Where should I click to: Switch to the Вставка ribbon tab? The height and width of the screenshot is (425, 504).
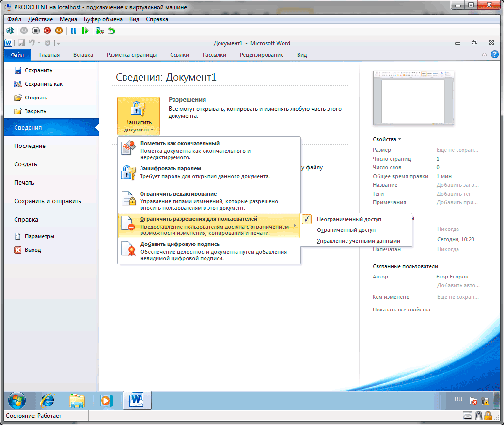coord(83,55)
